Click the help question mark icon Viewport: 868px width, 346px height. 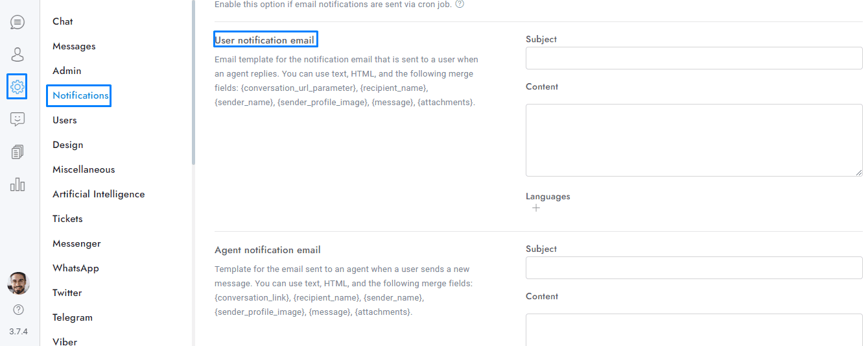click(x=18, y=310)
